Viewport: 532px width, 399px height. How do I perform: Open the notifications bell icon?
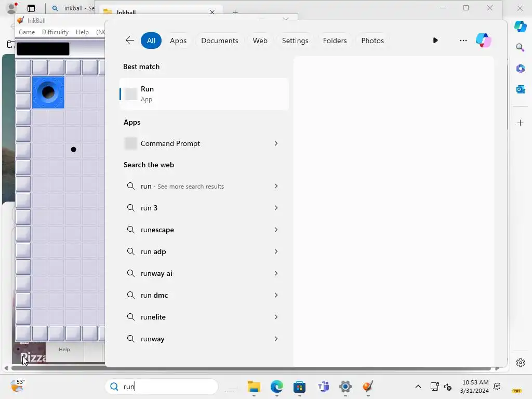point(497,387)
